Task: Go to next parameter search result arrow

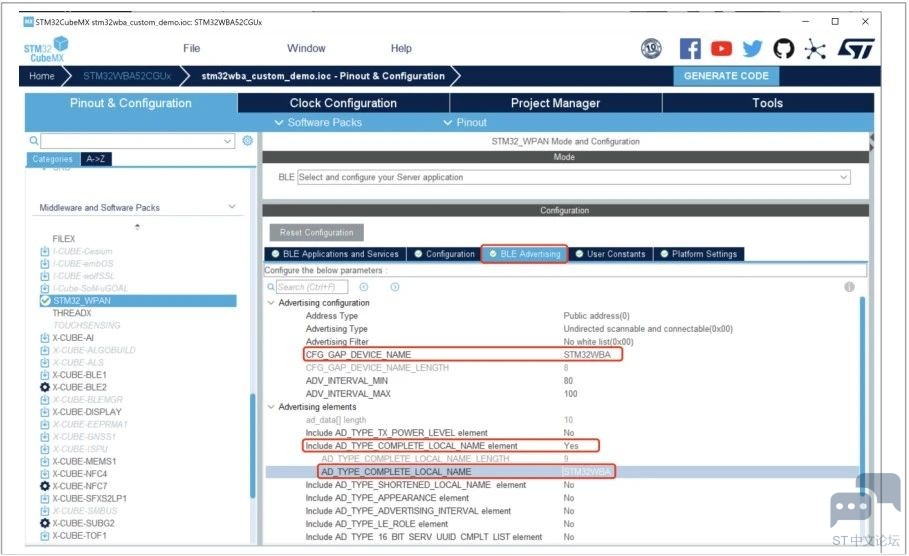Action: (395, 287)
